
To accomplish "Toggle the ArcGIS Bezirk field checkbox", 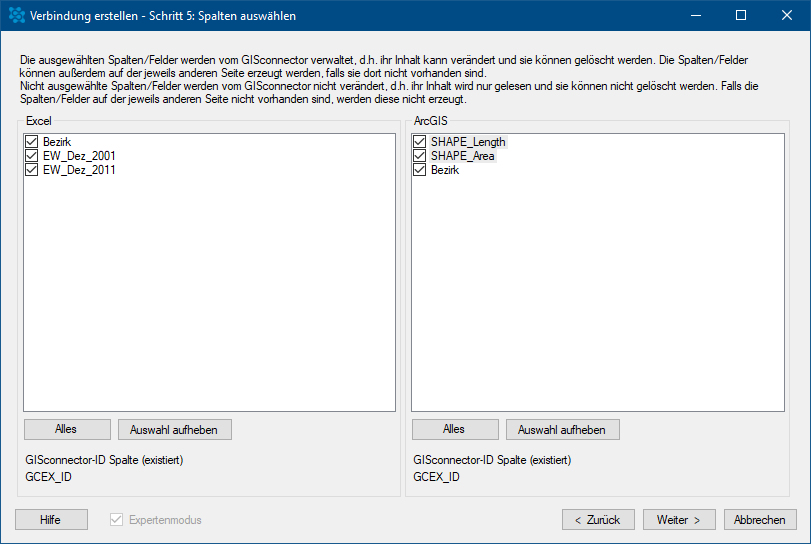I will pos(419,170).
